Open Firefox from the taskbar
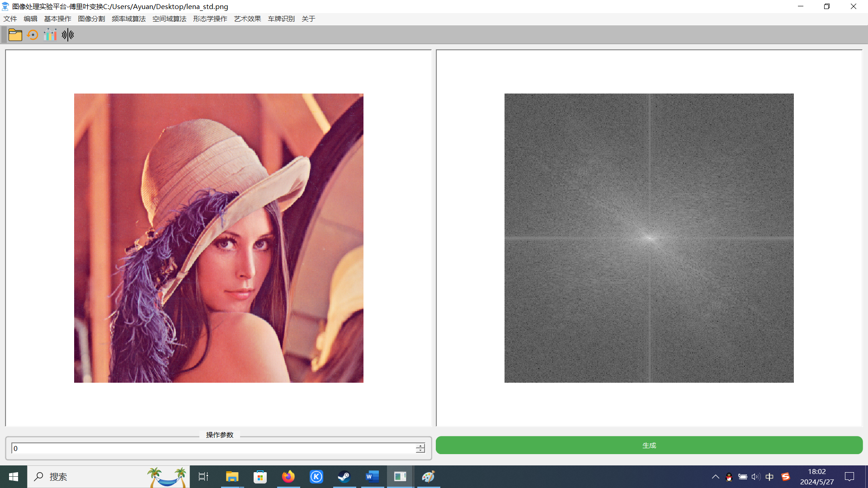868x488 pixels. [x=288, y=476]
